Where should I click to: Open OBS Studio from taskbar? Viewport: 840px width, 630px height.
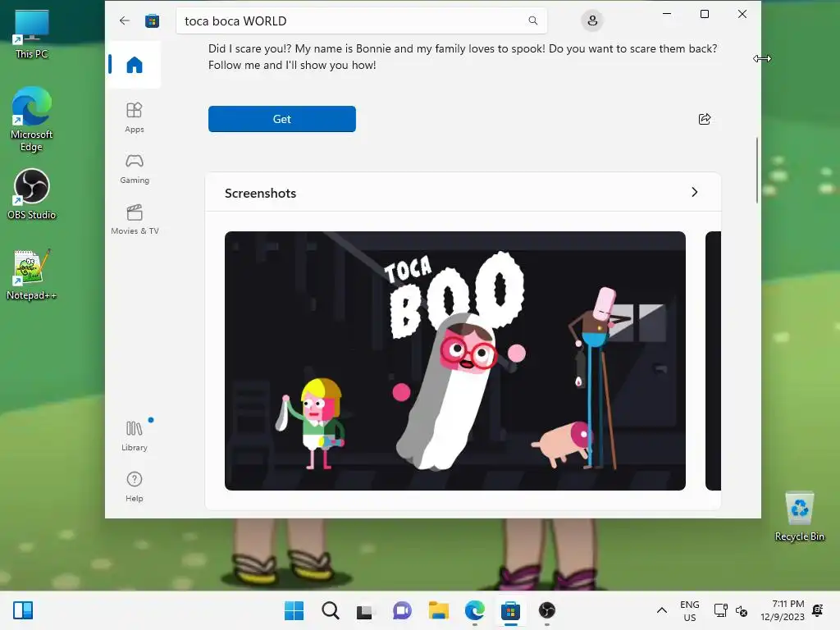point(547,610)
